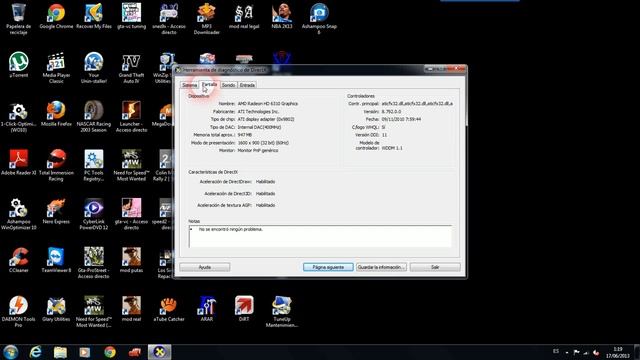This screenshot has width=640, height=360.
Task: Open Adobe Reader XI shortcut
Action: point(18,162)
